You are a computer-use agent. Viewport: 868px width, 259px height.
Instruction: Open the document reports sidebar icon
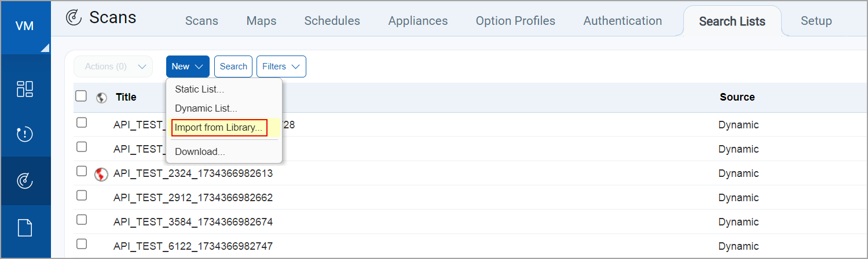[x=25, y=228]
